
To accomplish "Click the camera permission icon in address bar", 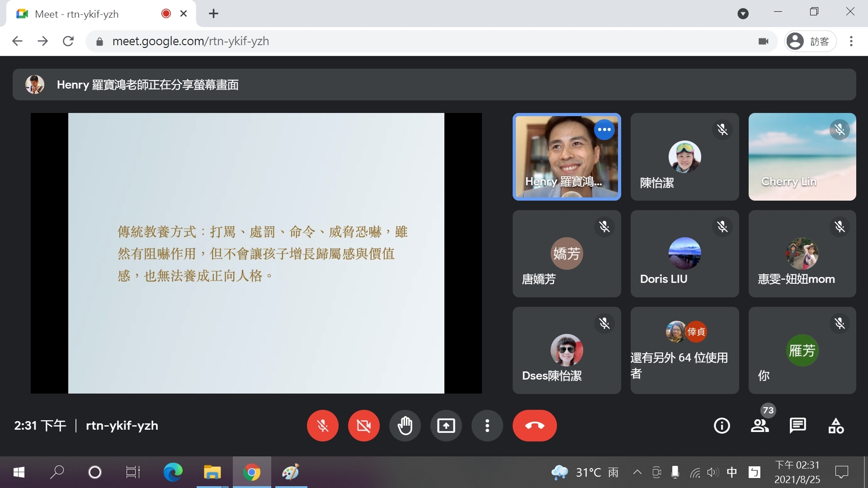I will coord(763,41).
